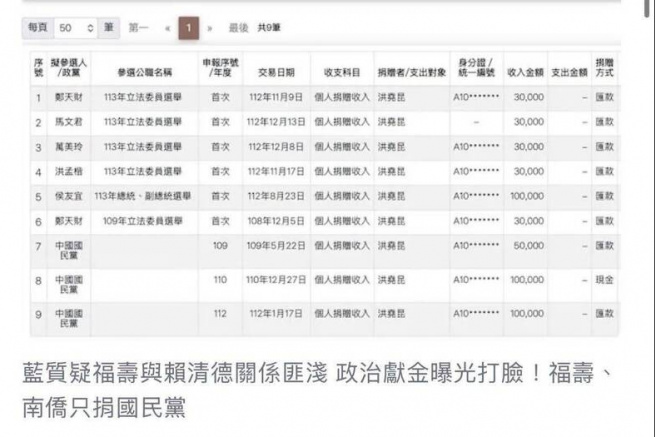Click the date 112年12月13日
655x437 pixels.
click(x=276, y=122)
